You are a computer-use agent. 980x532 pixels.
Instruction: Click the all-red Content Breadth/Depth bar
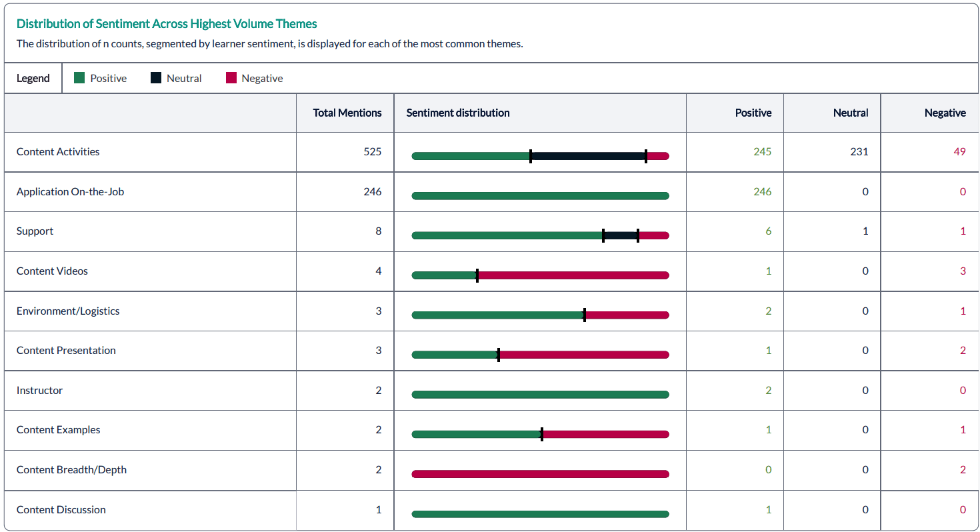coord(541,473)
